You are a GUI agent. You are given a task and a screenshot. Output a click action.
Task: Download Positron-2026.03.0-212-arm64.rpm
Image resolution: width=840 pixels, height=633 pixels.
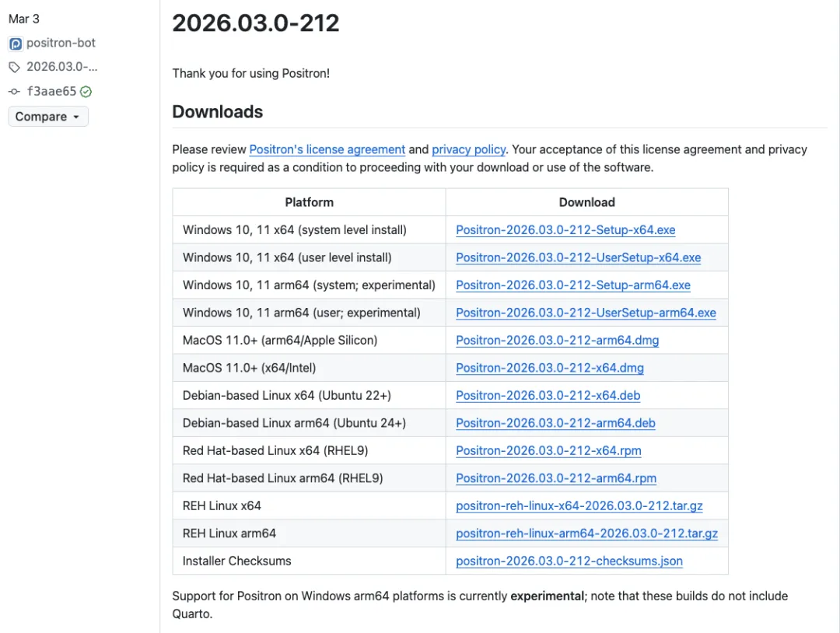(x=556, y=478)
